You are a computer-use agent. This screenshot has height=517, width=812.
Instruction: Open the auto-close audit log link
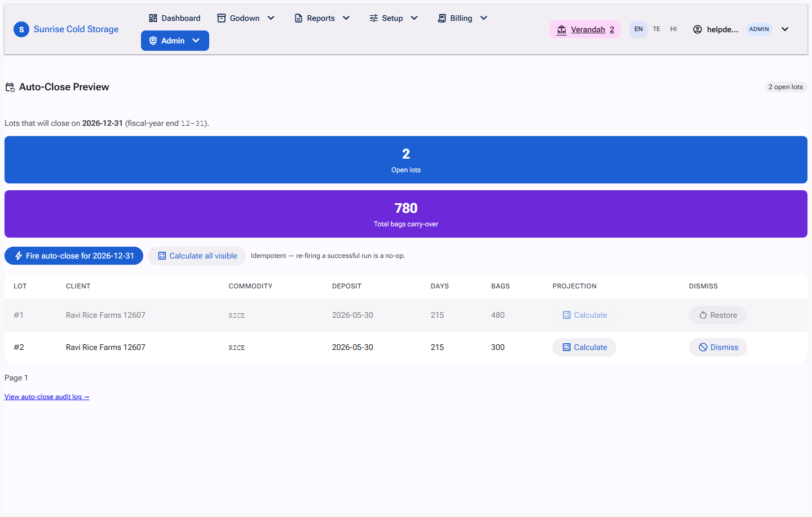coord(47,397)
